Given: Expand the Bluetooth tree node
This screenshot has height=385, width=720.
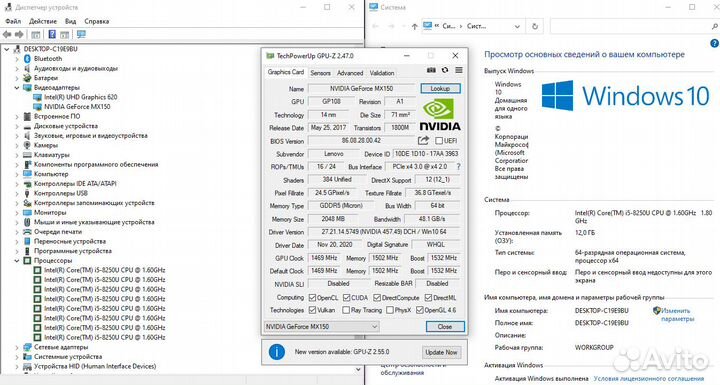Looking at the screenshot, I should click(x=17, y=59).
